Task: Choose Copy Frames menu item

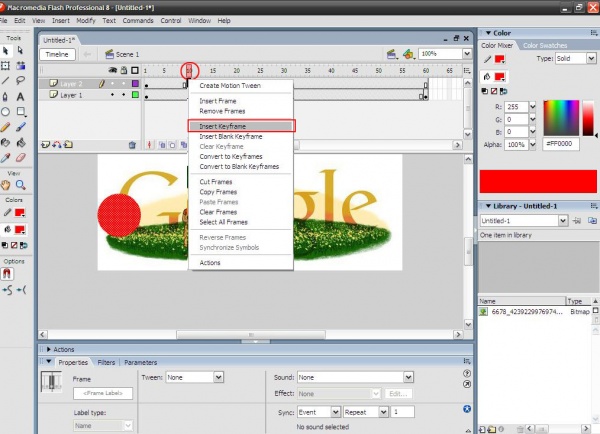Action: coord(241,192)
